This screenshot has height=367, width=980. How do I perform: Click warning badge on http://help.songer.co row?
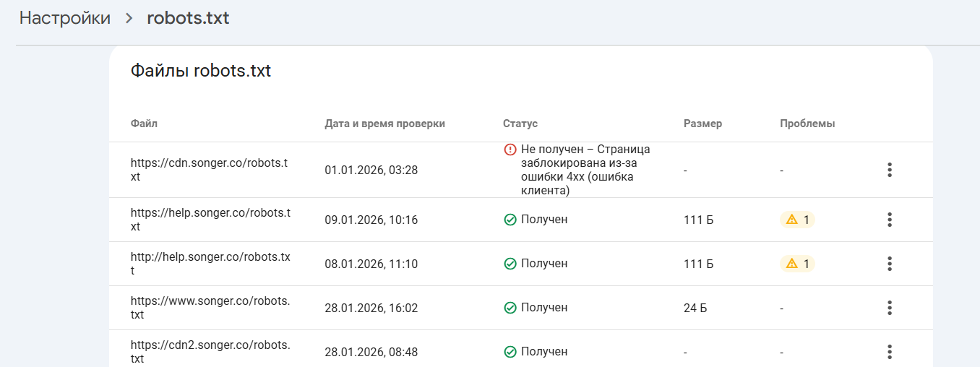tap(797, 264)
